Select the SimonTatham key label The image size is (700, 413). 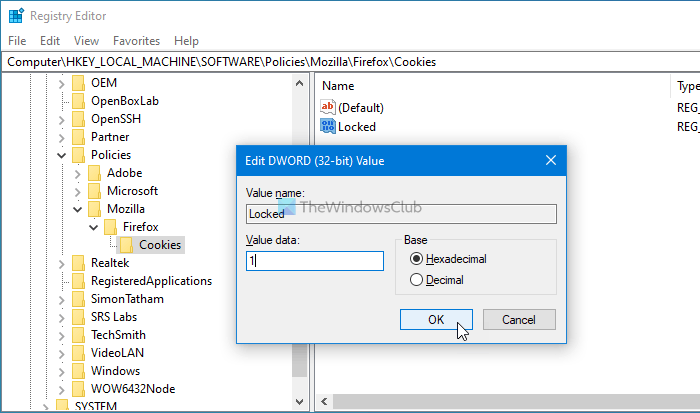[127, 299]
